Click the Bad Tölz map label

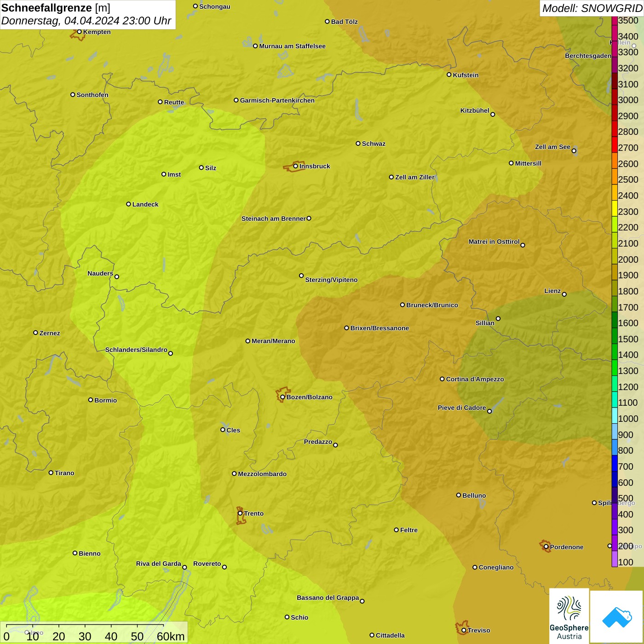[x=345, y=22]
